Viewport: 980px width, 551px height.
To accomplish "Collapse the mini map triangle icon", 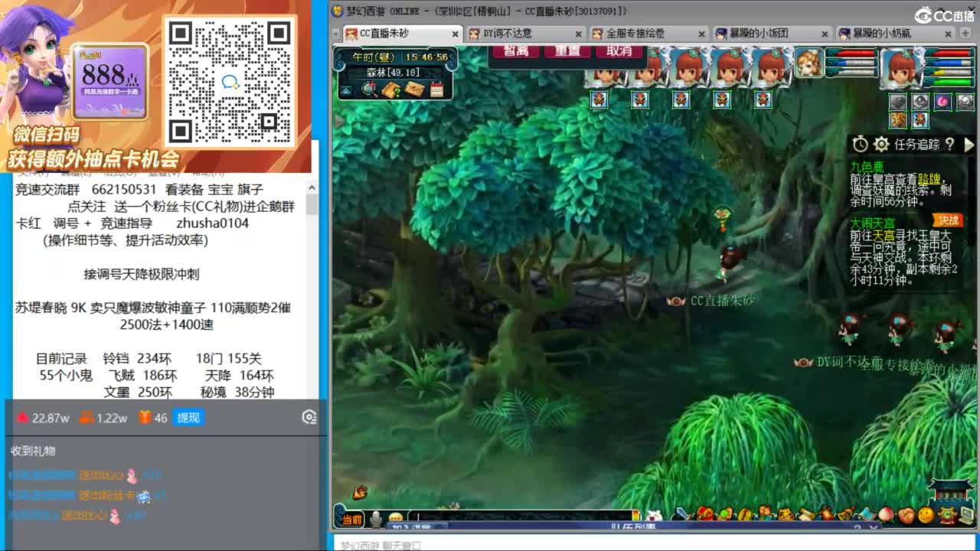I will click(x=346, y=90).
